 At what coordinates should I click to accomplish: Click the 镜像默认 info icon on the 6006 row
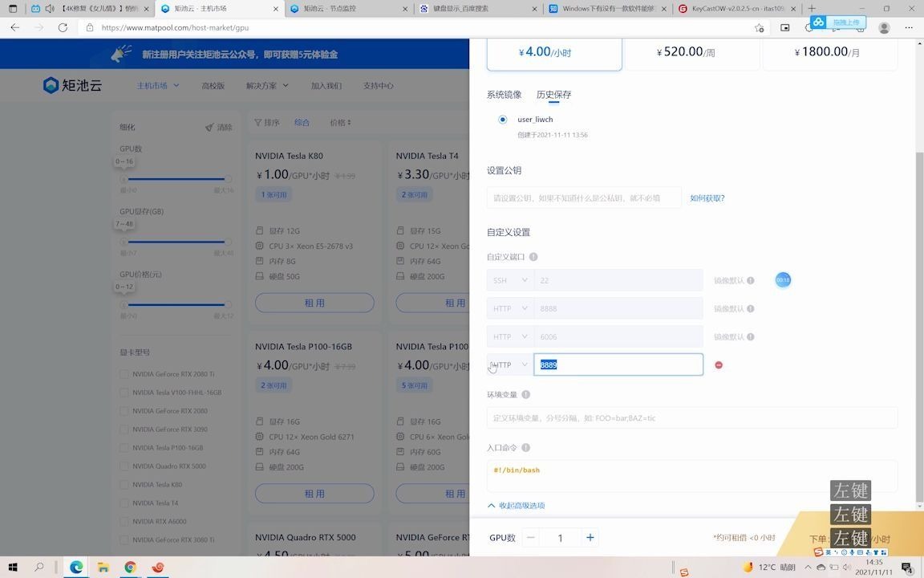[x=751, y=337]
